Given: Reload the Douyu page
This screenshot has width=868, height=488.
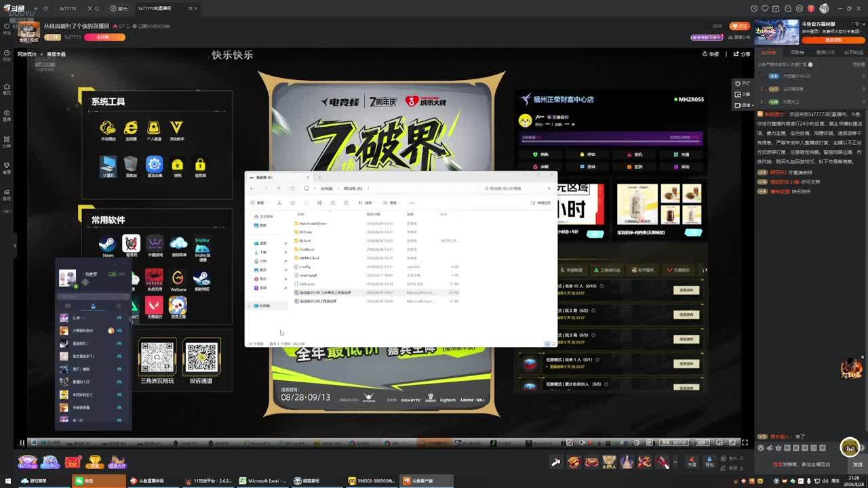Looking at the screenshot, I should (45, 9).
